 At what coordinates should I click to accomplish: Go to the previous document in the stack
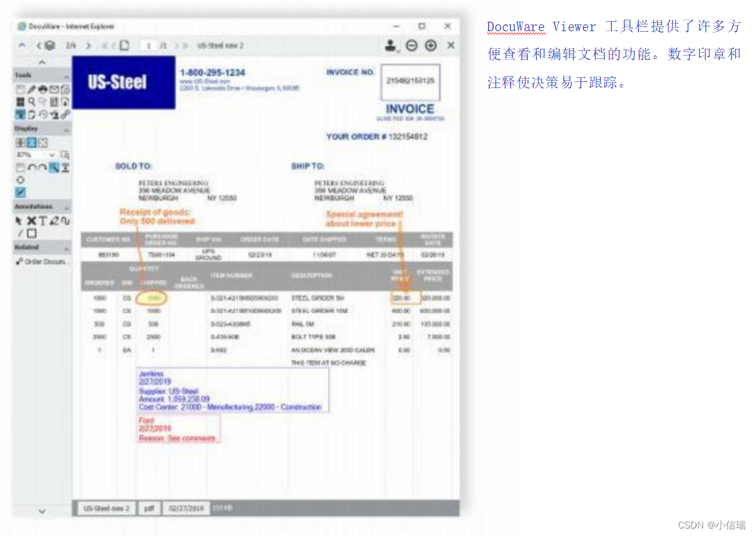tap(39, 45)
